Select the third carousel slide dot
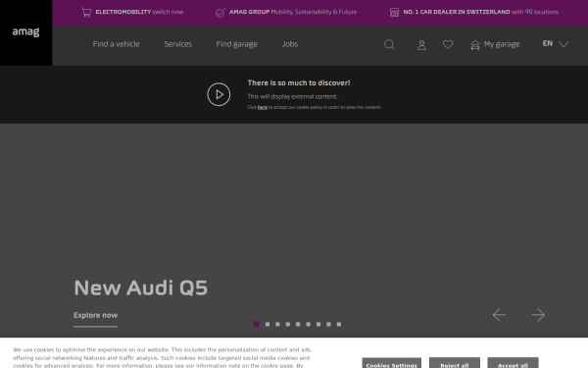Image resolution: width=588 pixels, height=368 pixels. (x=277, y=324)
